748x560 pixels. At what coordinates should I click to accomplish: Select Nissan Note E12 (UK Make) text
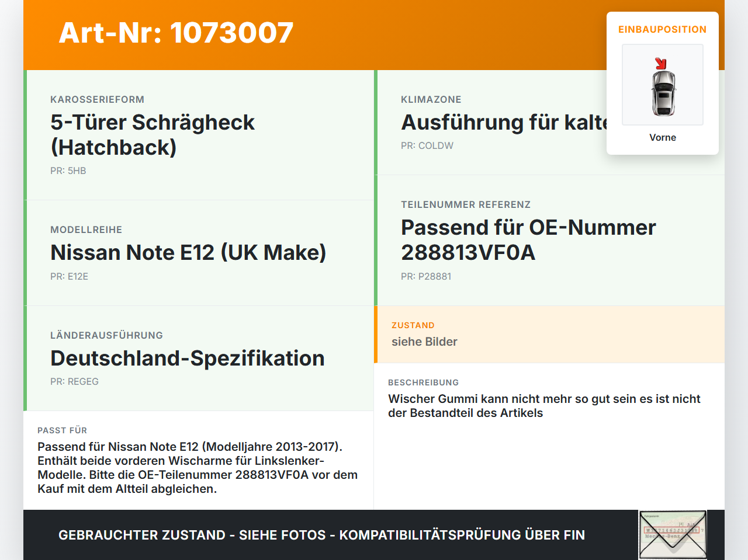pos(188,252)
